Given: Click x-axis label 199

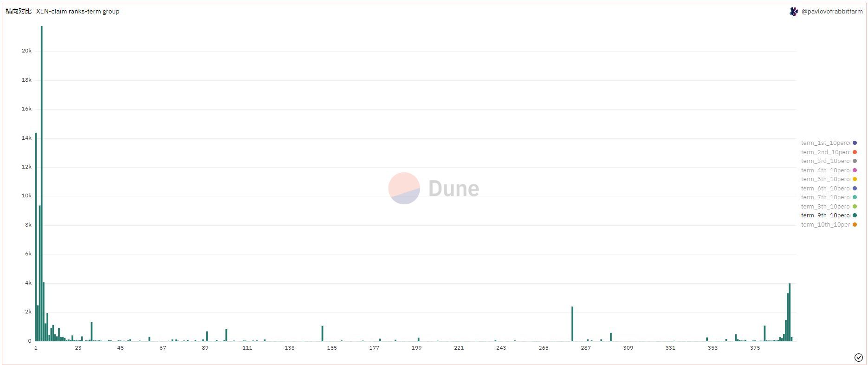Looking at the screenshot, I should 416,348.
